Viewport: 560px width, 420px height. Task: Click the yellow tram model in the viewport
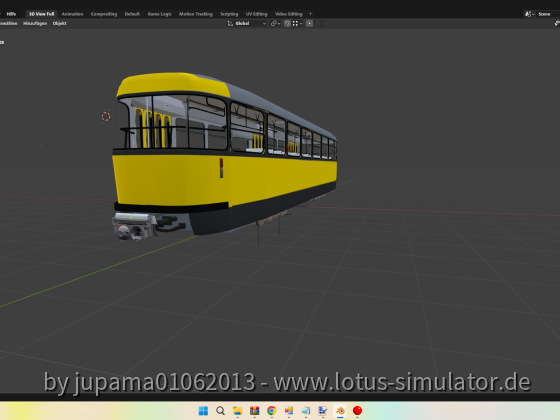point(225,157)
